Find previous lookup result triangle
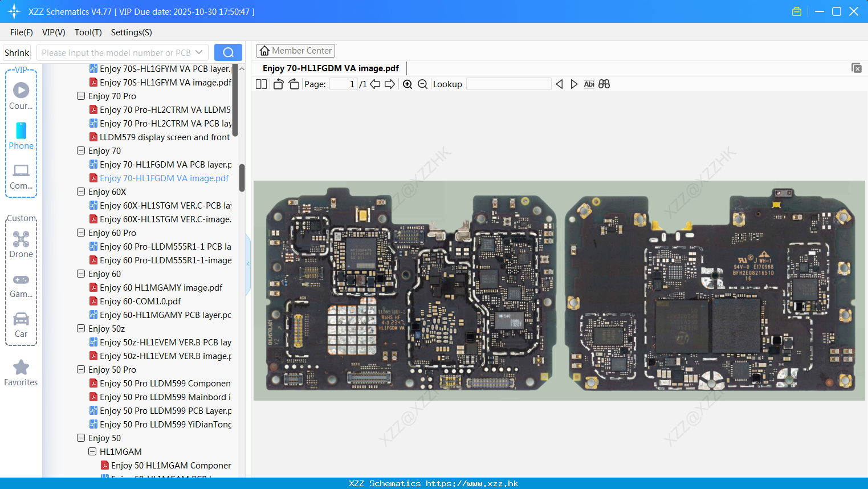This screenshot has width=868, height=489. click(x=559, y=84)
